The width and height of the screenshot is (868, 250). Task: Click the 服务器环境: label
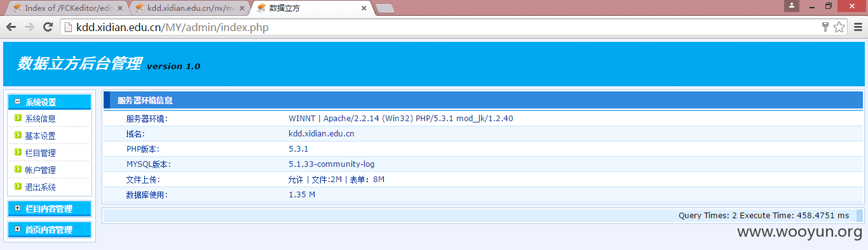(x=147, y=119)
